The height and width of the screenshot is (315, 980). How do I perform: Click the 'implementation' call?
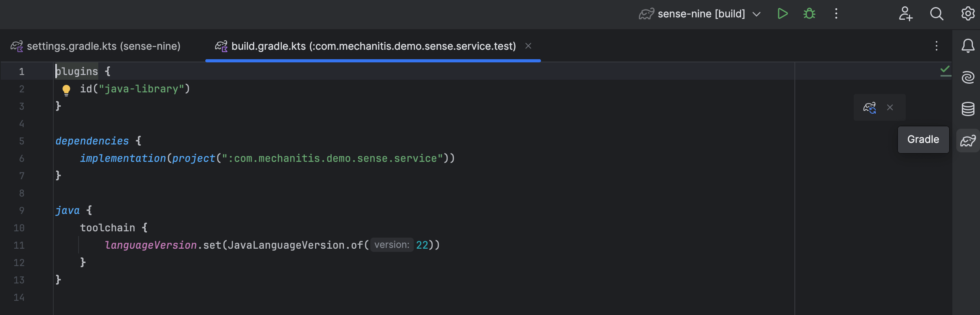[x=123, y=158]
